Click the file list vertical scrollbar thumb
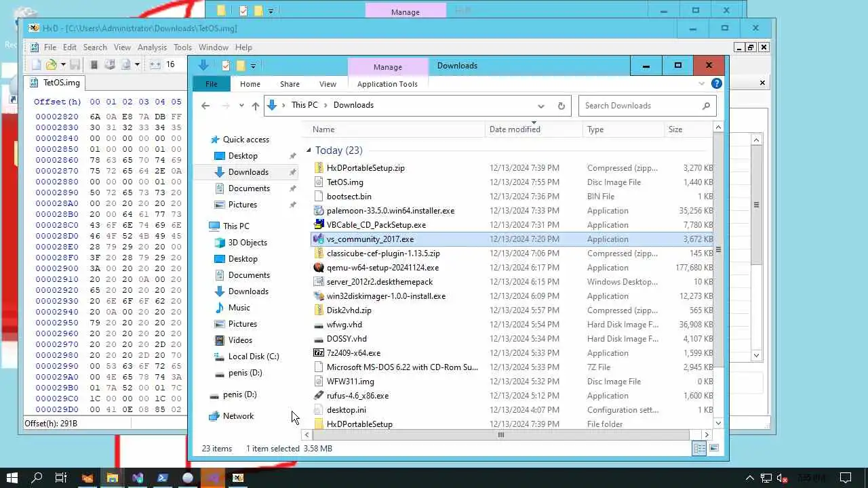Image resolution: width=868 pixels, height=488 pixels. coord(718,251)
